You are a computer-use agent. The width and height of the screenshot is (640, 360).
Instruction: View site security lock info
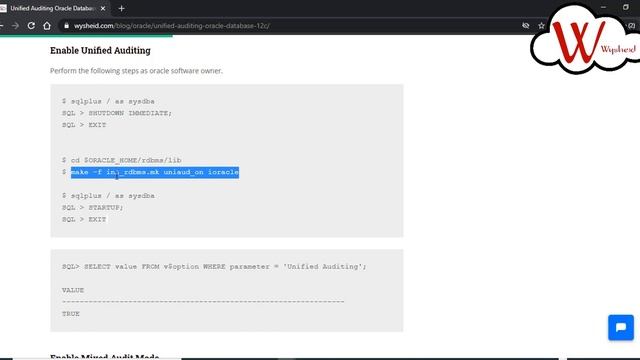pyautogui.click(x=66, y=26)
